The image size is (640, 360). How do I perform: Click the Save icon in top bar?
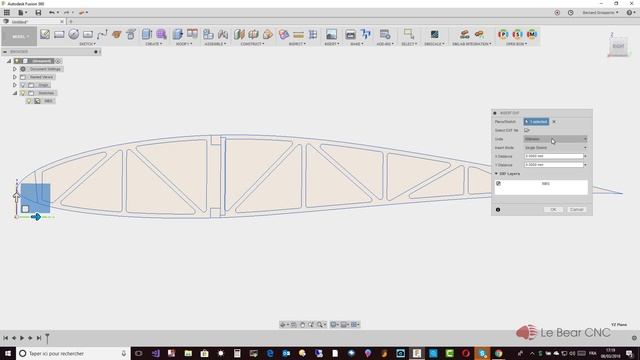pyautogui.click(x=38, y=13)
